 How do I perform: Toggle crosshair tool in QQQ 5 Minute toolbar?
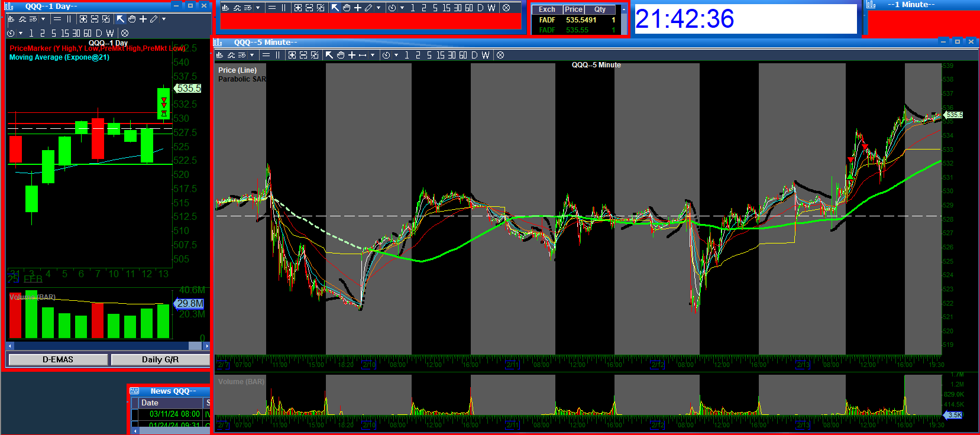(352, 55)
